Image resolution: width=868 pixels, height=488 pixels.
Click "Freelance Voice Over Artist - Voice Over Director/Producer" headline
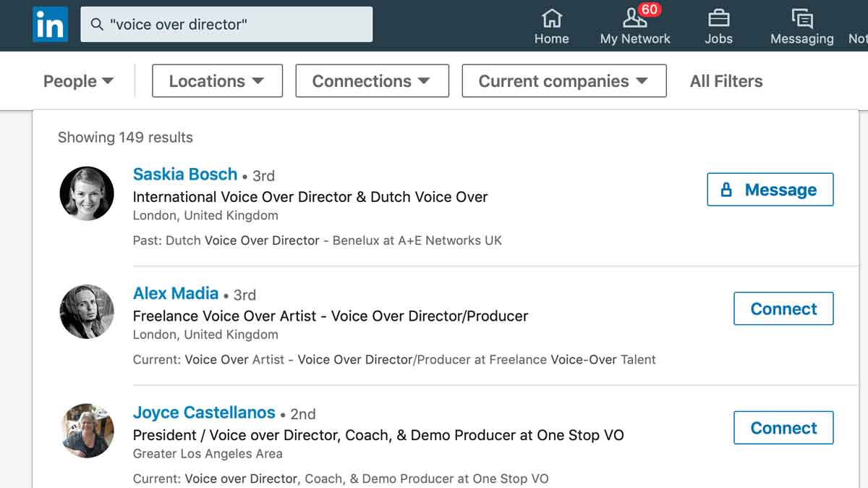click(331, 316)
